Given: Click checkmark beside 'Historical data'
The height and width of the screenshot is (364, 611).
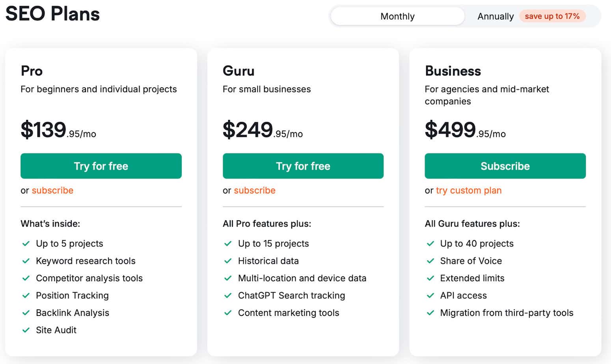Looking at the screenshot, I should [x=228, y=261].
